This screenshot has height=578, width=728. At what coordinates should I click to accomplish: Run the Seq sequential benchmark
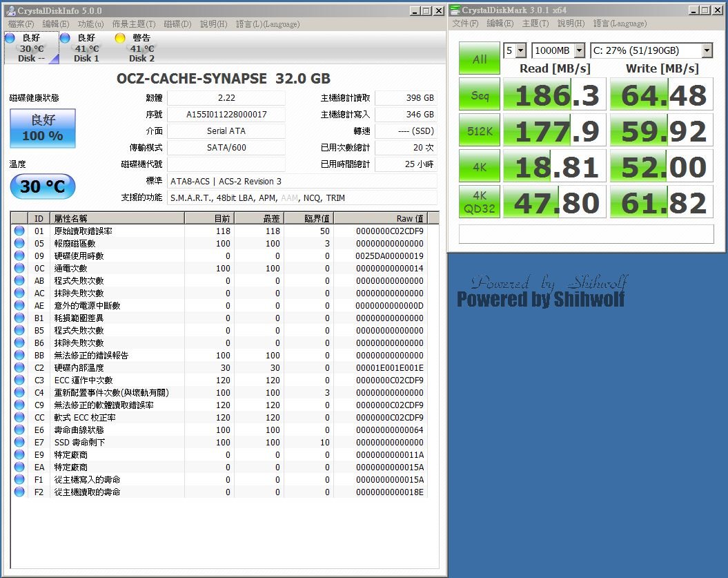tap(479, 95)
